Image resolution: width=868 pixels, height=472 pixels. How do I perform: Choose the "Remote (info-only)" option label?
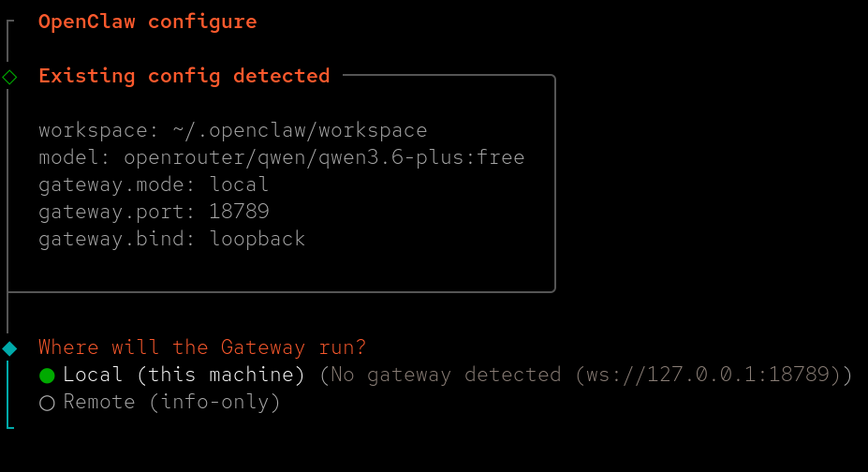pyautogui.click(x=172, y=403)
